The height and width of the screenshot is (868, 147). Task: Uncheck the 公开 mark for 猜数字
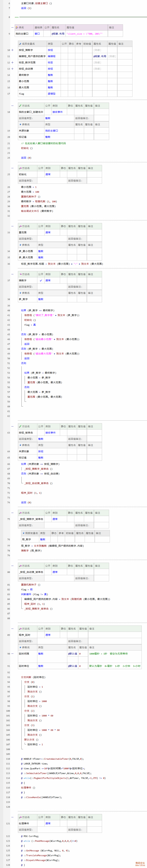click(41, 280)
